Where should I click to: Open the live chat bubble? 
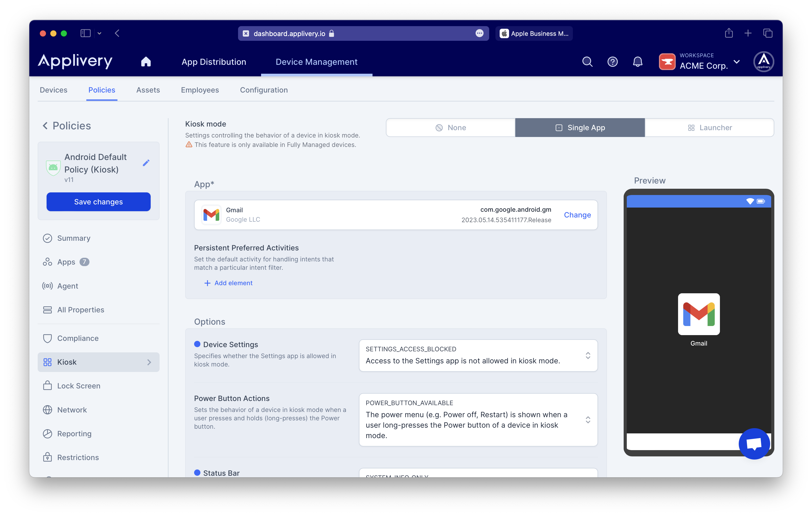[x=754, y=444]
